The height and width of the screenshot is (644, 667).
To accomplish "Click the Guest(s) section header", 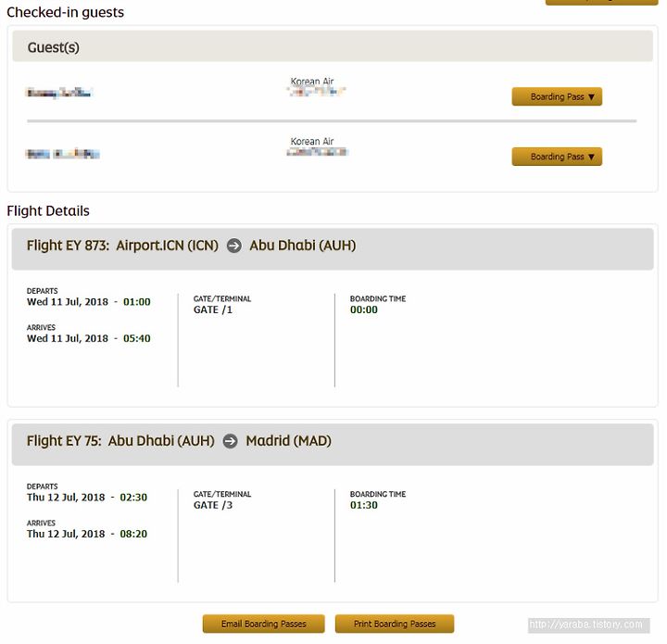I will pos(333,46).
